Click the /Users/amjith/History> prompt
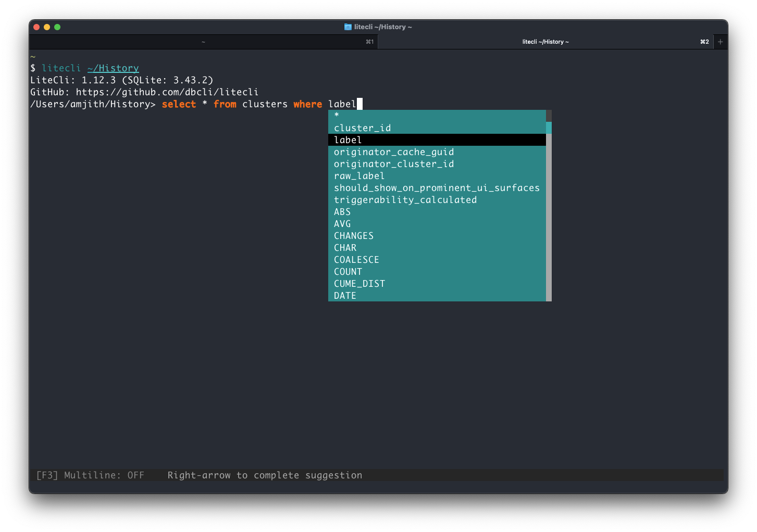This screenshot has height=532, width=757. point(93,104)
